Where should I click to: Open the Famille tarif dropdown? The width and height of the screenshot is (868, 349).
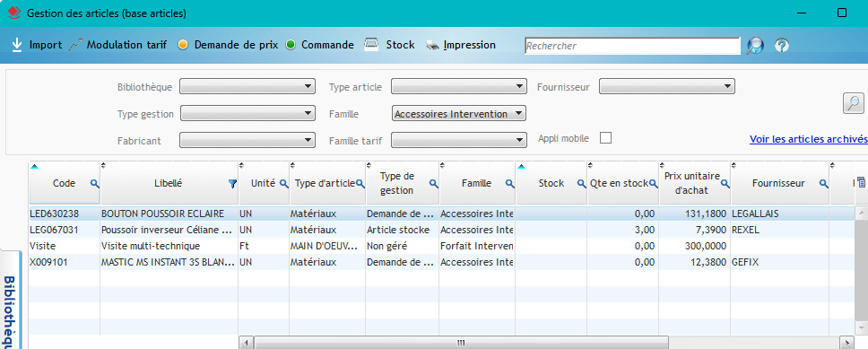click(x=458, y=140)
